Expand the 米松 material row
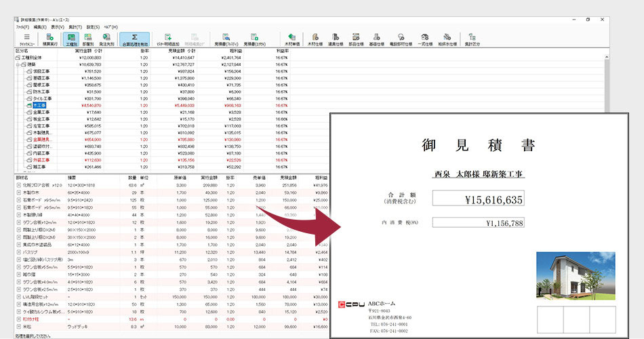 (x=18, y=327)
